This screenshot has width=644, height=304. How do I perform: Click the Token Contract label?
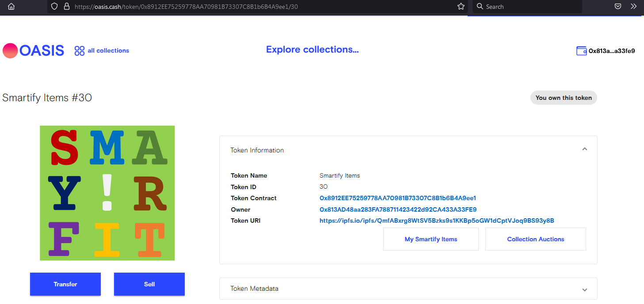coord(254,198)
